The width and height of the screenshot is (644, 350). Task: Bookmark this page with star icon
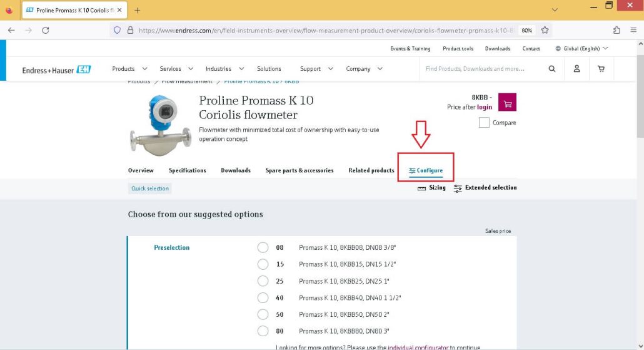pyautogui.click(x=545, y=30)
